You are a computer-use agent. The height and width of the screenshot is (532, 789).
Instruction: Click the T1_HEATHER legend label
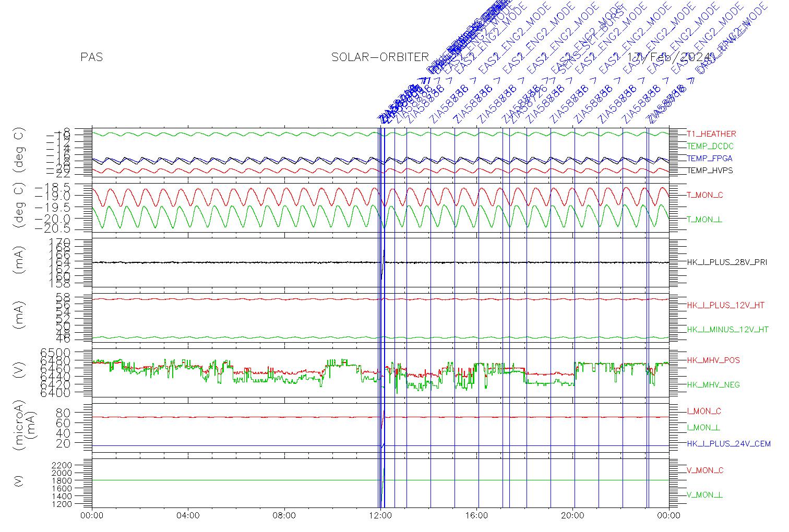[x=711, y=134]
